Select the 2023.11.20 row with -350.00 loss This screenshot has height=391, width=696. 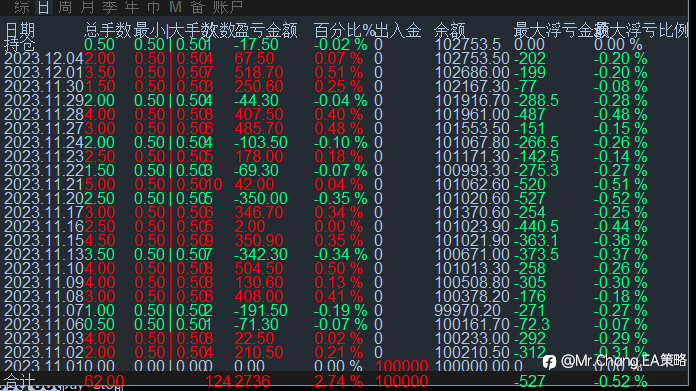tap(346, 198)
